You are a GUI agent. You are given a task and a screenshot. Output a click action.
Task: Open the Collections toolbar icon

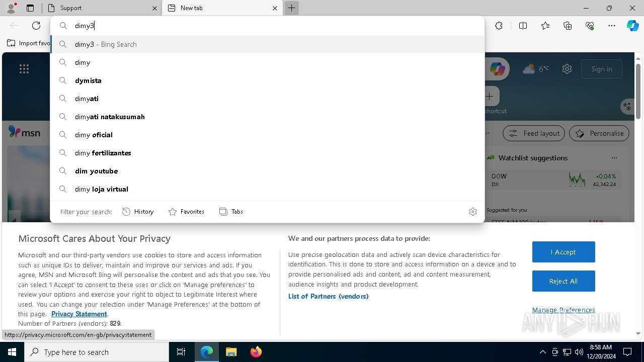click(x=568, y=26)
